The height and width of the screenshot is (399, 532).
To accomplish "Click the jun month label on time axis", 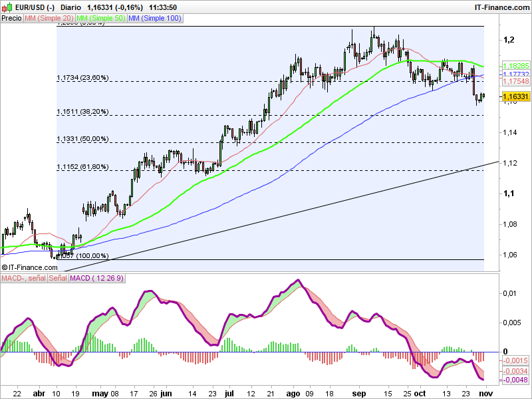I will pos(166,394).
